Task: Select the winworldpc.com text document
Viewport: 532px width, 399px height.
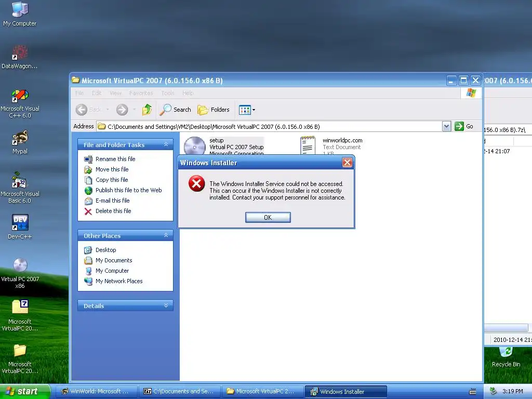Action: [x=332, y=146]
